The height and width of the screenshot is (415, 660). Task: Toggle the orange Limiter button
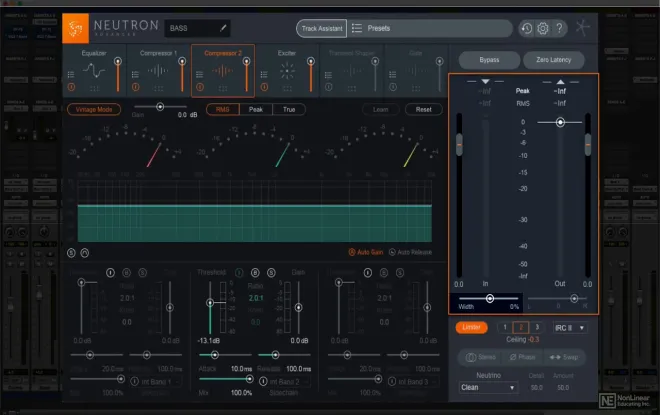[471, 327]
